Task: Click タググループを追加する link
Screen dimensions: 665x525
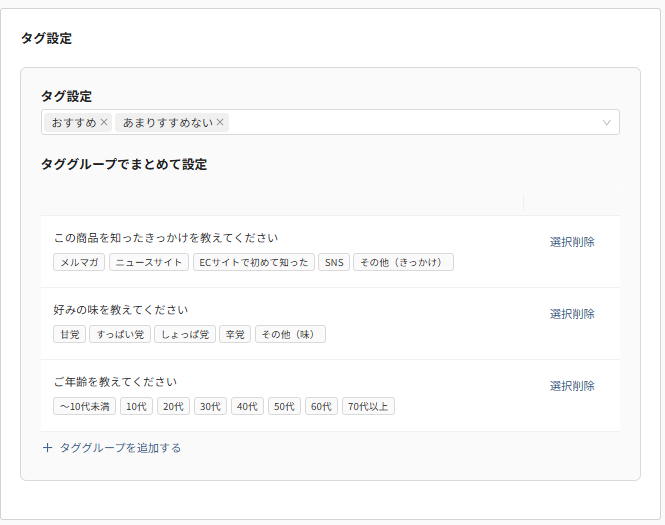Action: pos(120,448)
